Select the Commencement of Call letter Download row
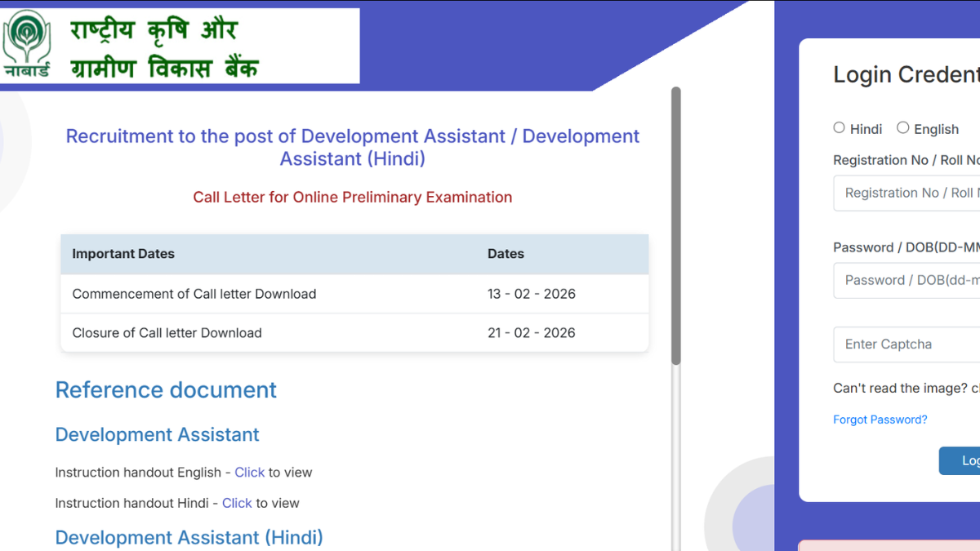 [354, 294]
